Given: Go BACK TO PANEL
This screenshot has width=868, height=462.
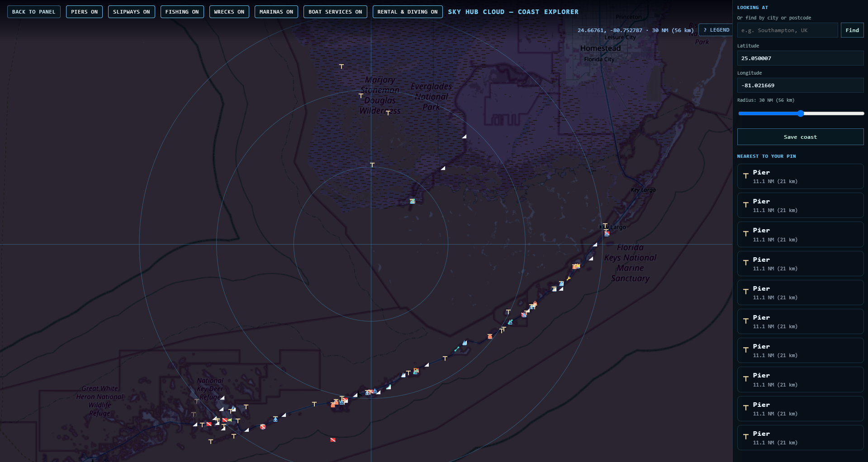Looking at the screenshot, I should (34, 12).
